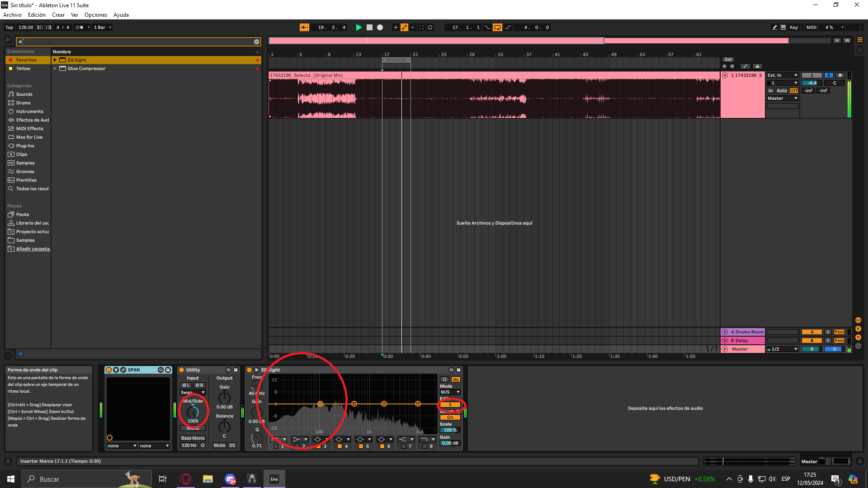Toggle the Follow playback button

tap(304, 28)
